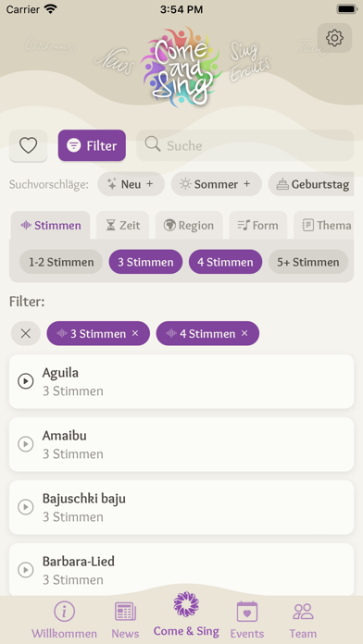Open the Events calendar icon
363x644 pixels.
[247, 612]
